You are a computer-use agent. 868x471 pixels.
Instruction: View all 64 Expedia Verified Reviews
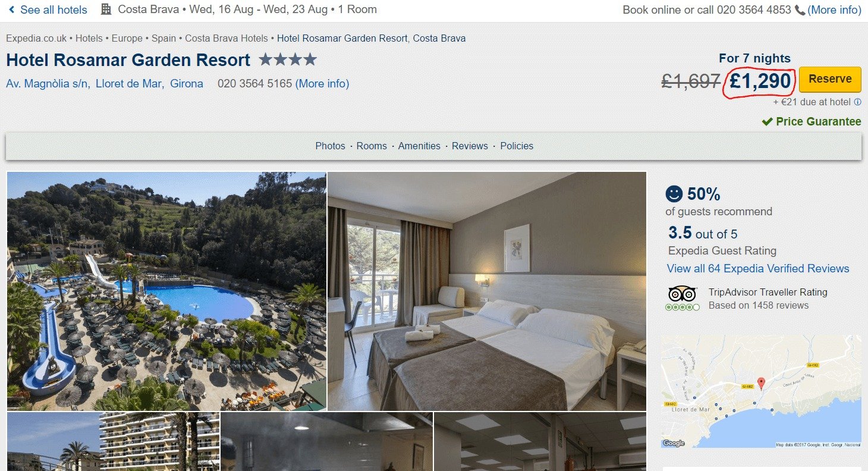pyautogui.click(x=758, y=269)
